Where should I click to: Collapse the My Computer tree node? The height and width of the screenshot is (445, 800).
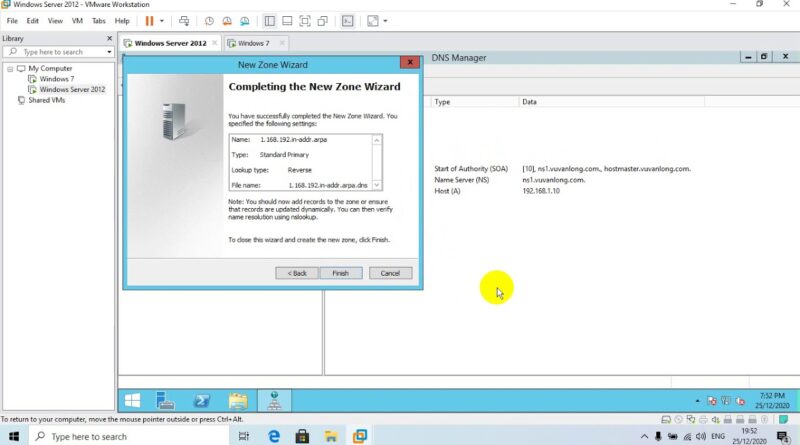(10, 68)
